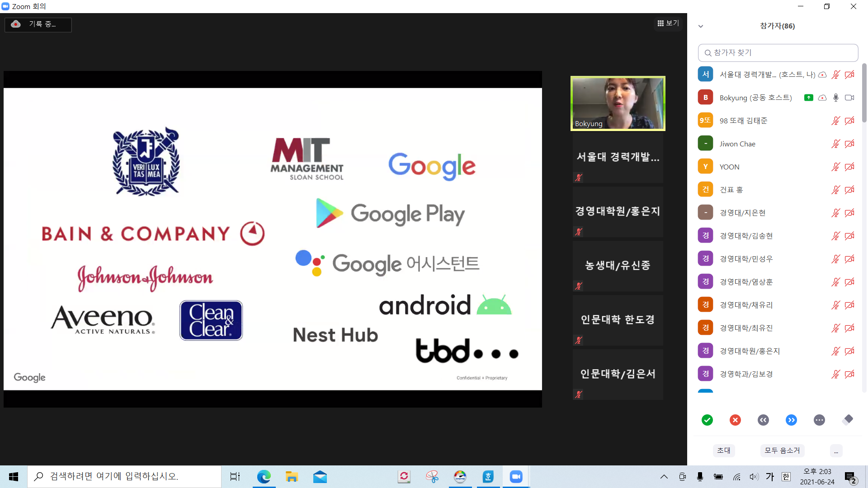Click the 초대 invite button

point(723,450)
